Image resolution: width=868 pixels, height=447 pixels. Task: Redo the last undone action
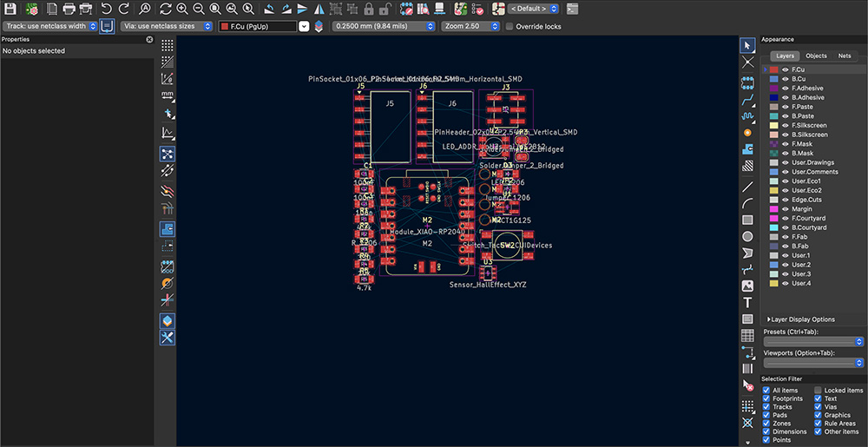point(124,9)
